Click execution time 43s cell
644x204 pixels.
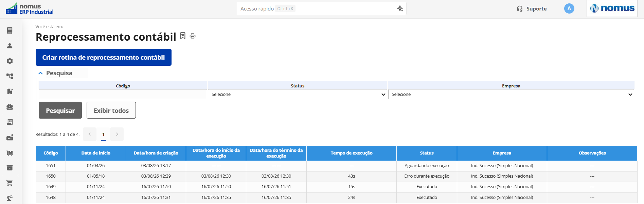[x=352, y=176]
